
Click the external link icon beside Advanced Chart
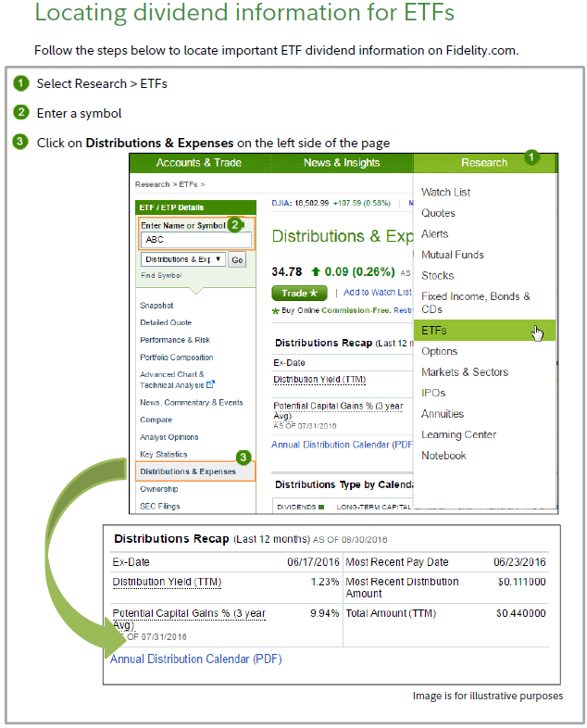210,384
